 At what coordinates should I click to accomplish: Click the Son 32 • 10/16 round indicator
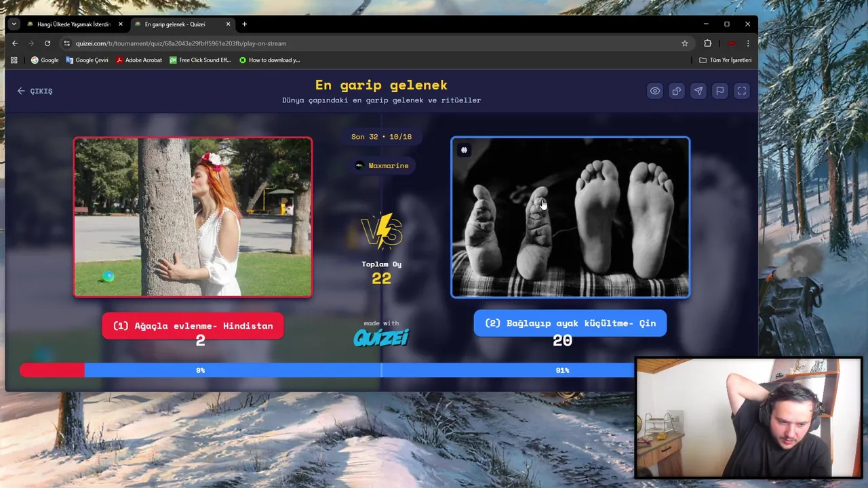[381, 136]
